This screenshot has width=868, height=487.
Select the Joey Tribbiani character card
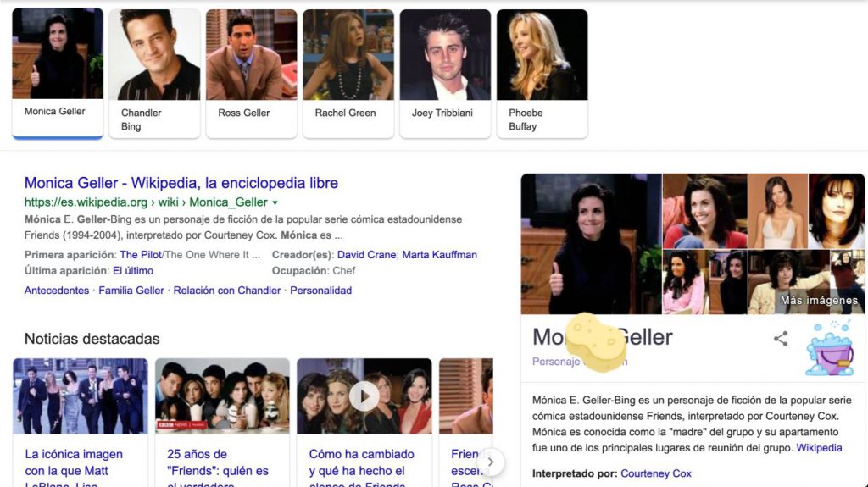pyautogui.click(x=445, y=73)
